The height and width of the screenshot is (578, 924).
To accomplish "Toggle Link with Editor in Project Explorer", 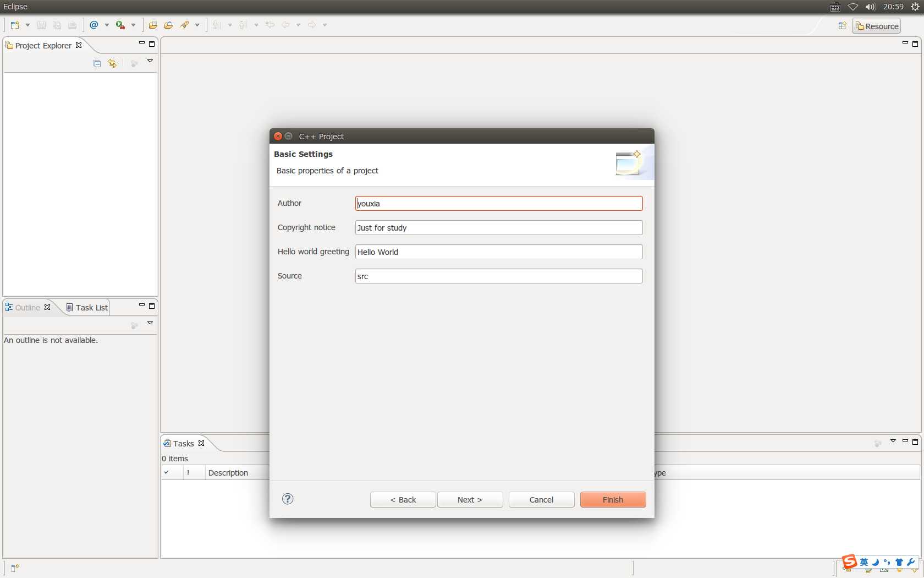I will coord(113,64).
